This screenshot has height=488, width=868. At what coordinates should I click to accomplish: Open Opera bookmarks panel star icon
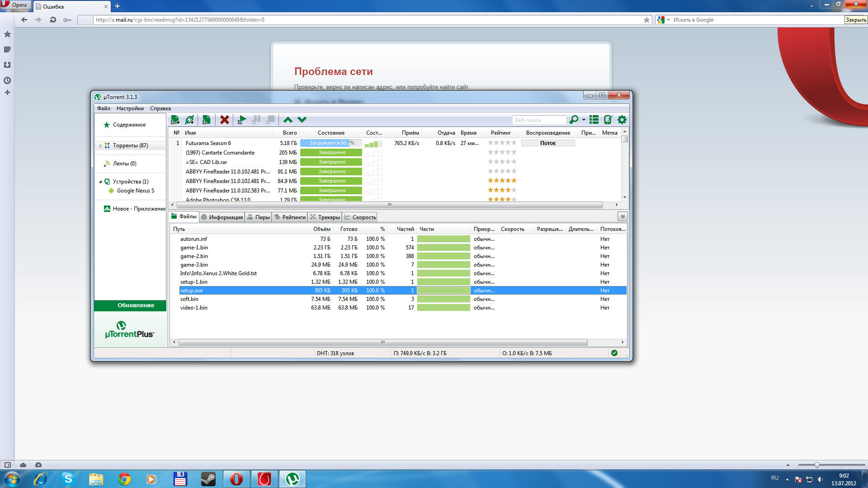point(7,34)
